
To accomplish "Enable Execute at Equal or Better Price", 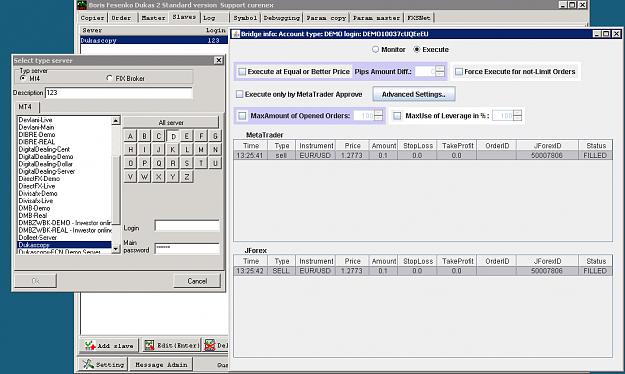I will (x=242, y=72).
